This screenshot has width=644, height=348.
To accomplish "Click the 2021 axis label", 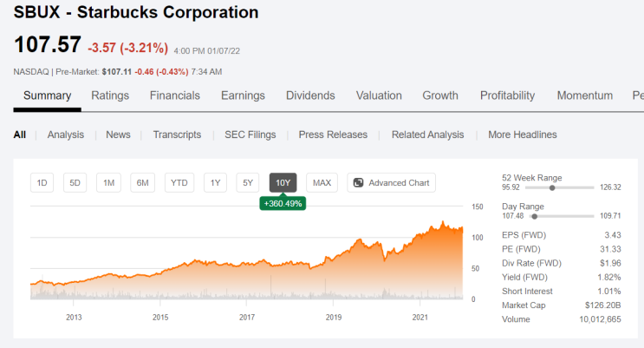I will [x=420, y=317].
